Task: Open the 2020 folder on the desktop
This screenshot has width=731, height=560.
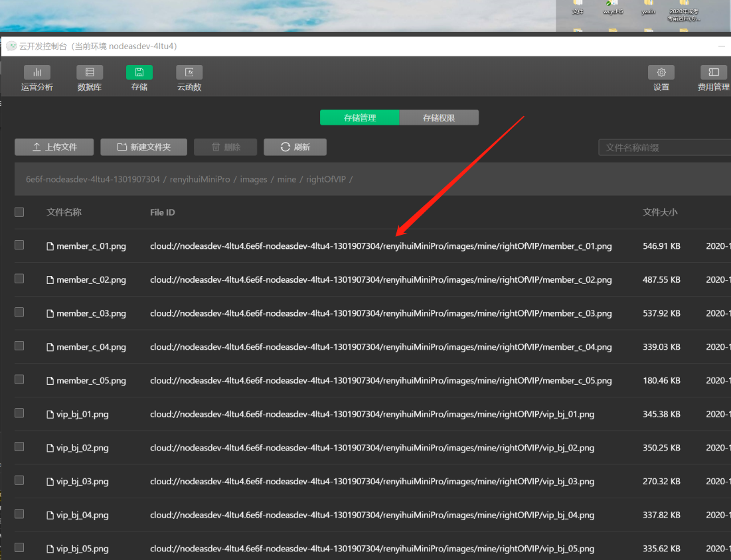Action: 684,5
